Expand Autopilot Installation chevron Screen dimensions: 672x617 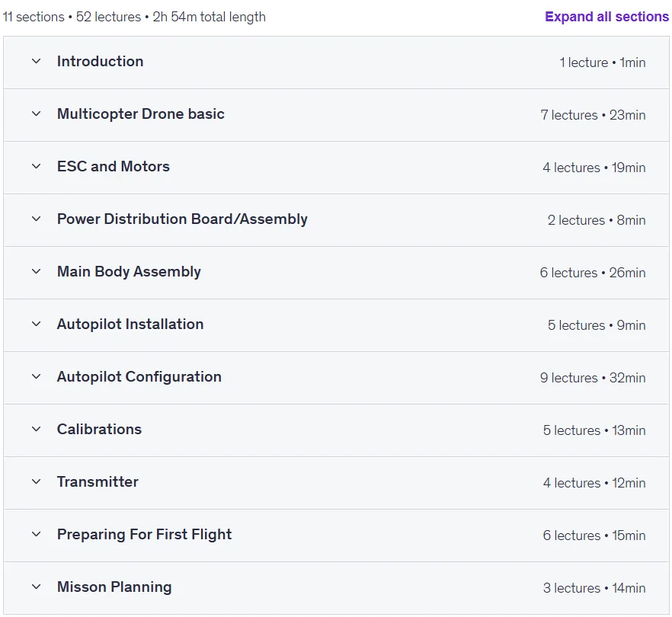click(37, 324)
